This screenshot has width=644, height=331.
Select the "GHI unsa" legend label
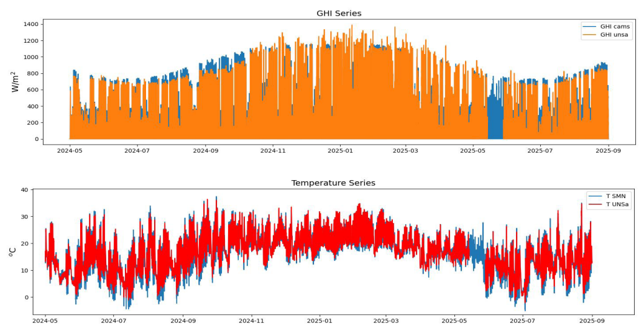click(614, 35)
